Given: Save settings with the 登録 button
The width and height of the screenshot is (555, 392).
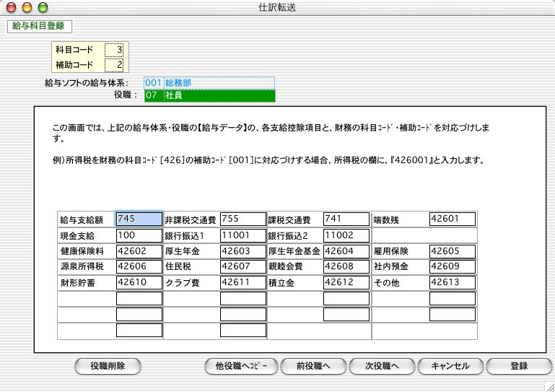Looking at the screenshot, I should pos(519,366).
